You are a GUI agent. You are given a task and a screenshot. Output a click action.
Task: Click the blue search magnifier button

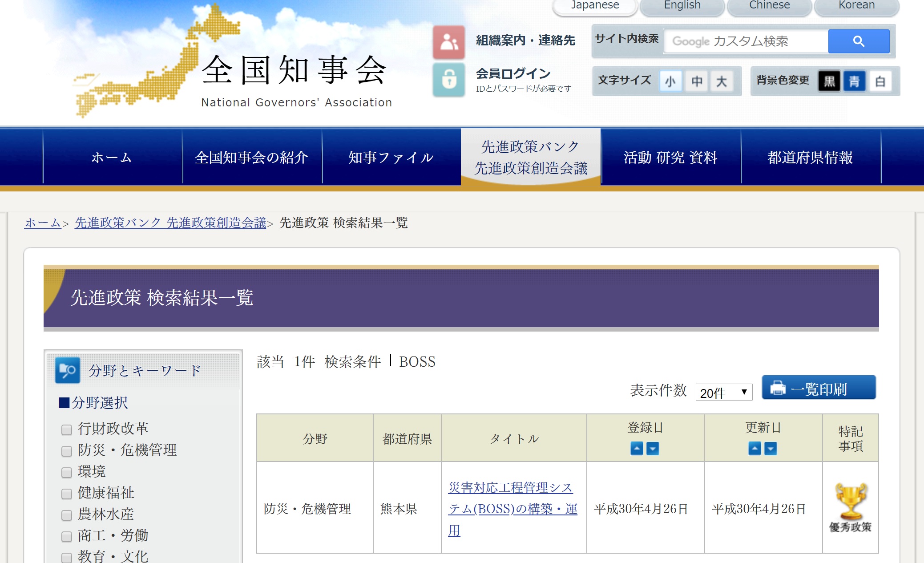[x=859, y=41]
